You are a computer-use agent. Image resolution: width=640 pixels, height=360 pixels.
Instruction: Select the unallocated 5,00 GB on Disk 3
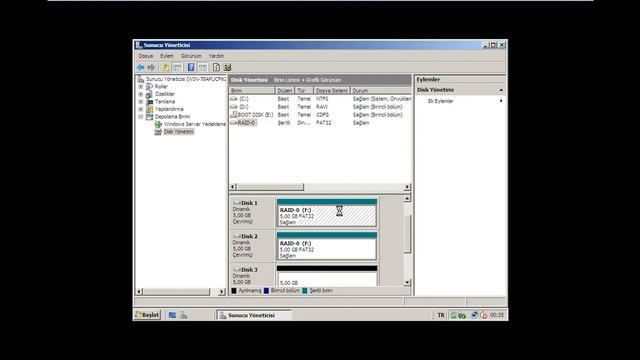[327, 276]
